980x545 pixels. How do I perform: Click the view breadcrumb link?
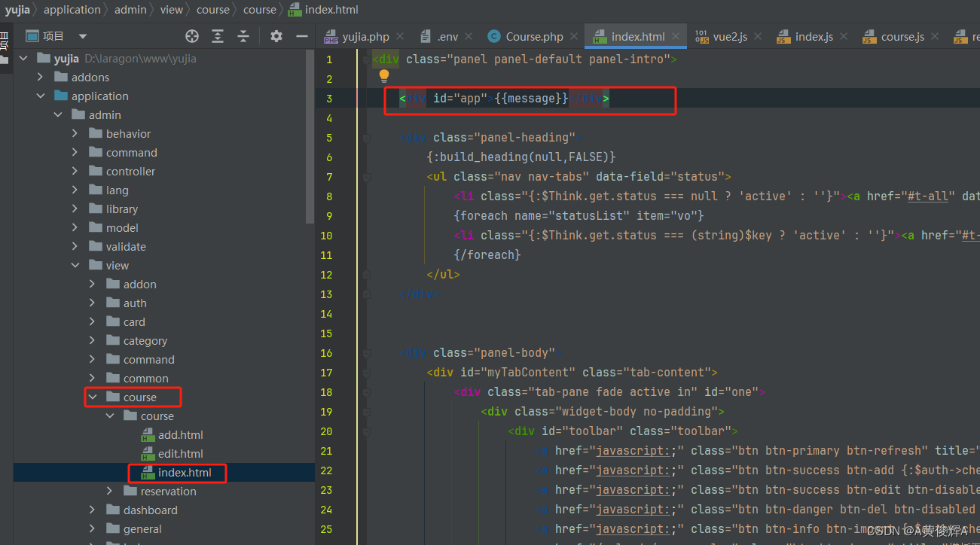171,10
